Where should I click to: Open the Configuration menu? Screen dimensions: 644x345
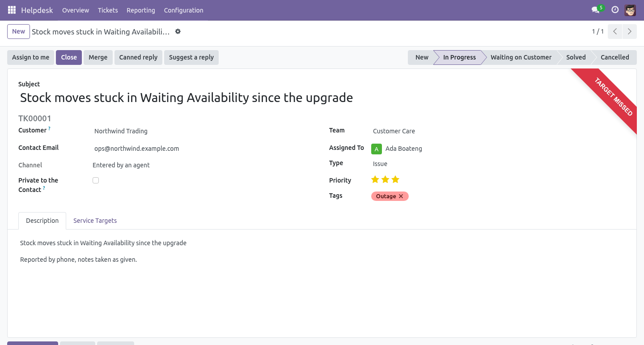point(184,10)
